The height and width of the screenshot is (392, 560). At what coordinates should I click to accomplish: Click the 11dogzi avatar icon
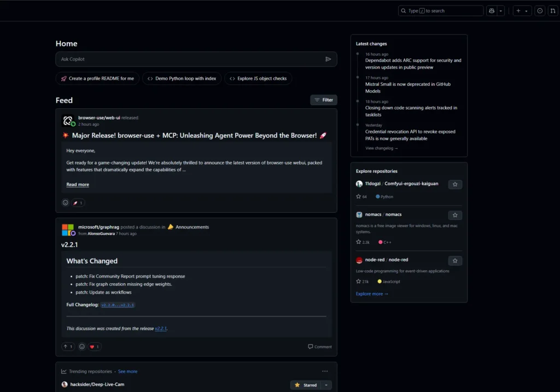coord(359,184)
